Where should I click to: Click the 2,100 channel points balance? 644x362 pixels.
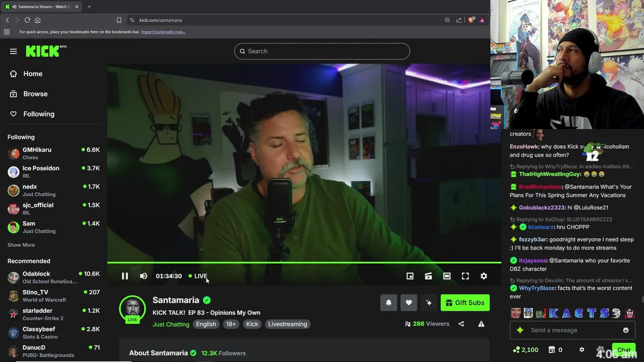(x=526, y=350)
